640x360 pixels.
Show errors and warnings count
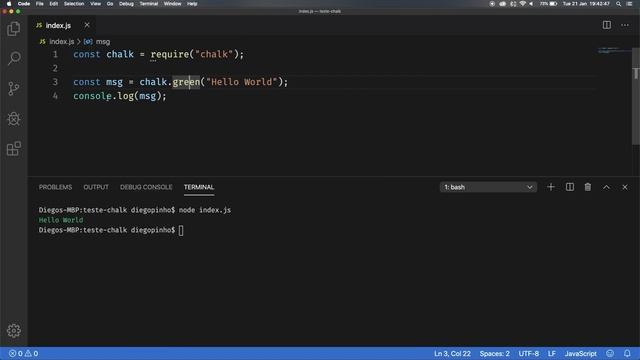coord(24,353)
